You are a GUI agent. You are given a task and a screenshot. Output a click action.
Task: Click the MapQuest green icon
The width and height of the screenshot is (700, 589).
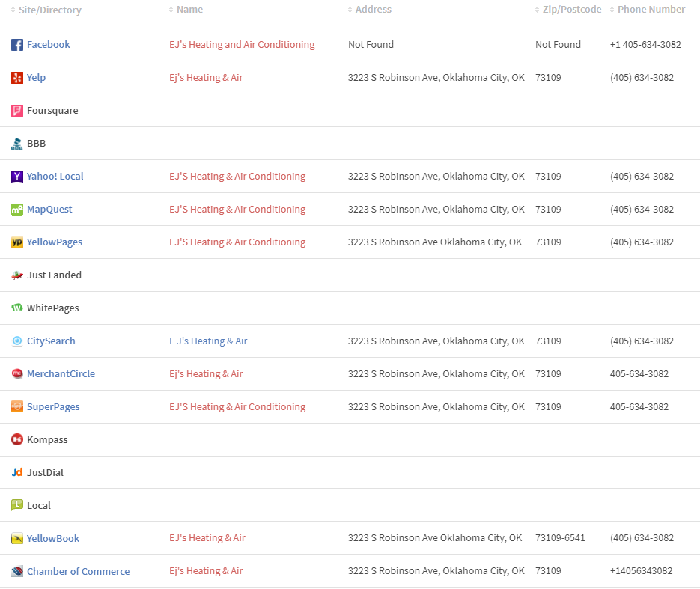(x=17, y=210)
